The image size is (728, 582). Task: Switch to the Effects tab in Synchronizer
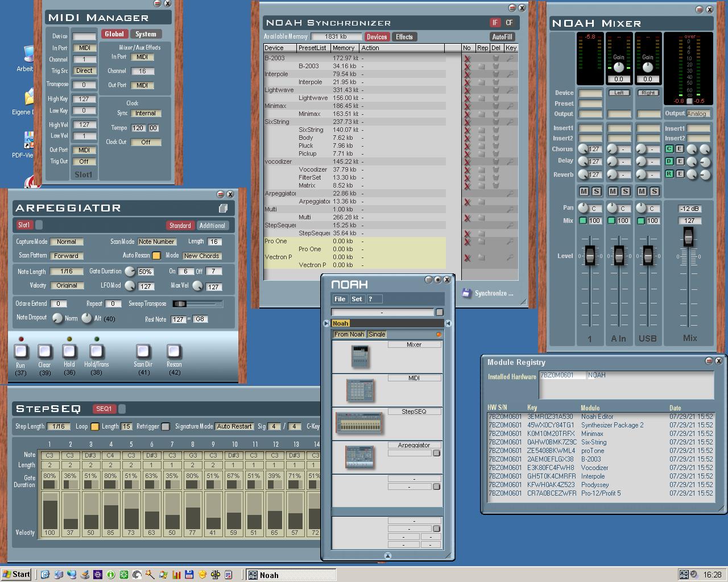[404, 37]
